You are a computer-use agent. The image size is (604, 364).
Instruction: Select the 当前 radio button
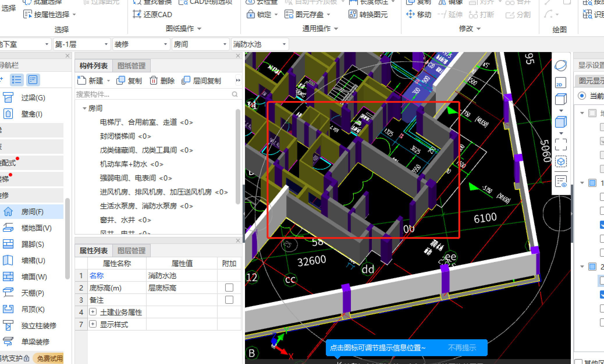pos(582,96)
